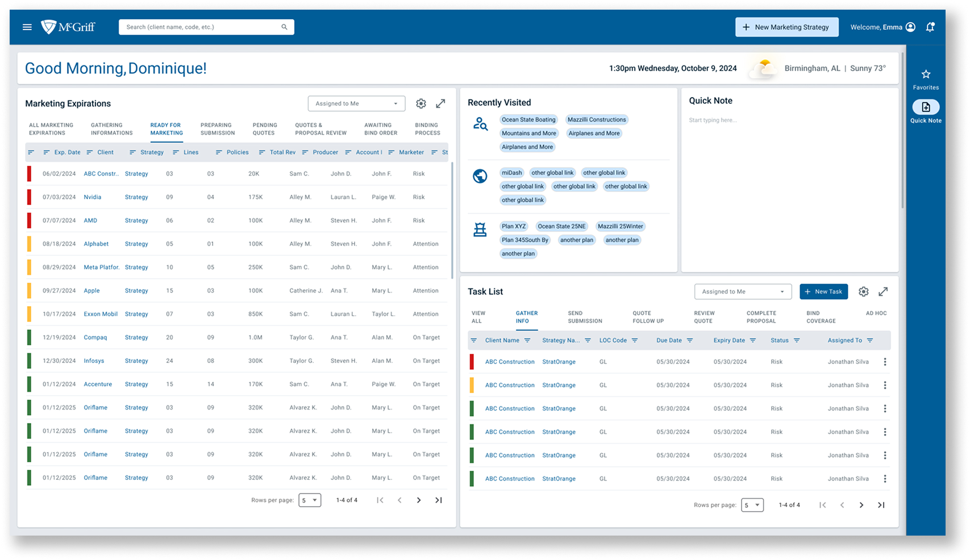The width and height of the screenshot is (970, 560).
Task: Open rows per page dropdown in Marketing Expirations
Action: [x=310, y=500]
